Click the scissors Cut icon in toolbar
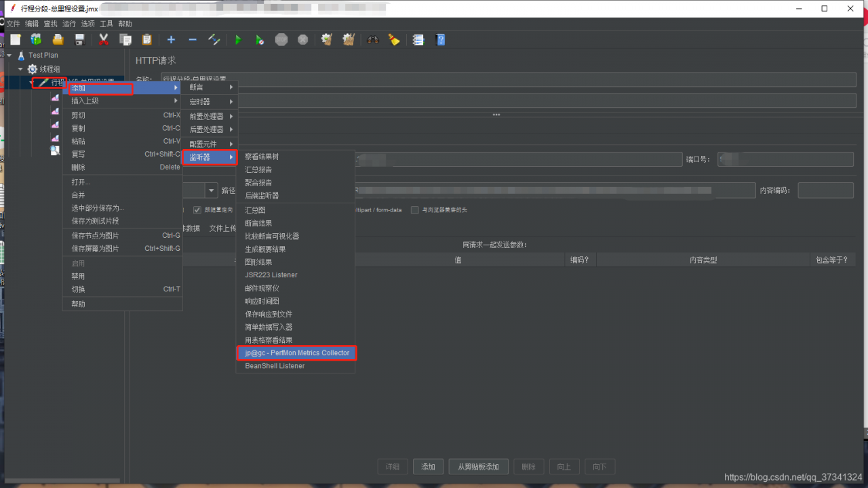Viewport: 868px width, 488px height. [104, 39]
